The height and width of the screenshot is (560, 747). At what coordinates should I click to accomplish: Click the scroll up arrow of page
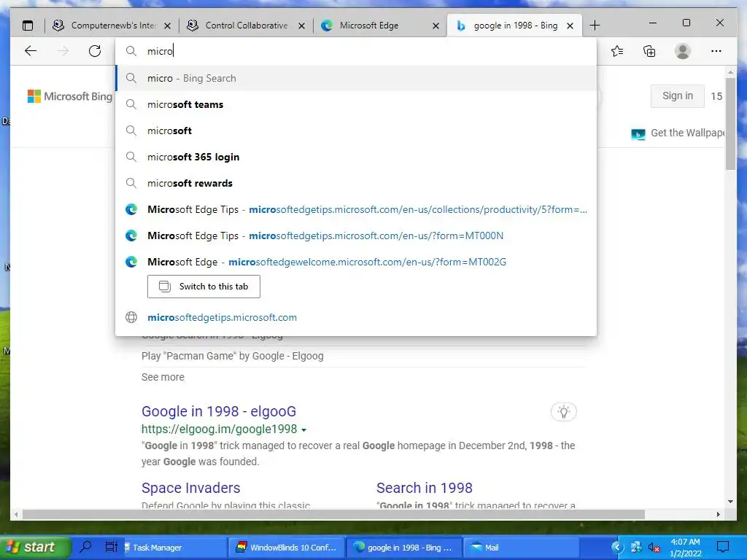(731, 72)
